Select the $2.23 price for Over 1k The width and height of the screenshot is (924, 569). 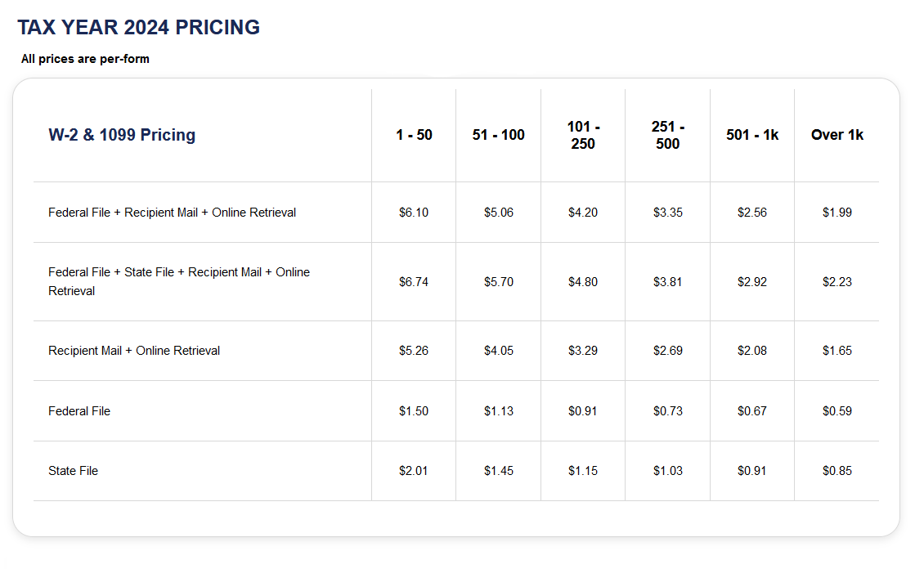click(x=837, y=282)
